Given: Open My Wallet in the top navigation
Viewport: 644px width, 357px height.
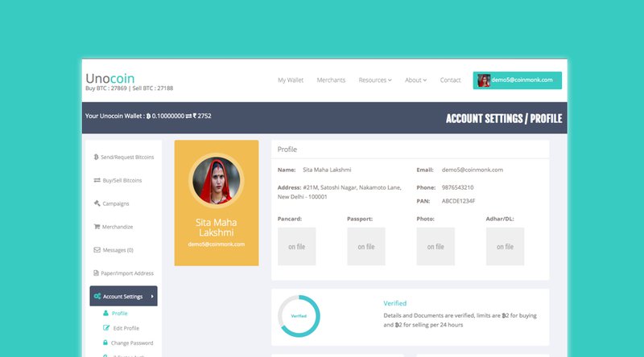Looking at the screenshot, I should tap(291, 80).
